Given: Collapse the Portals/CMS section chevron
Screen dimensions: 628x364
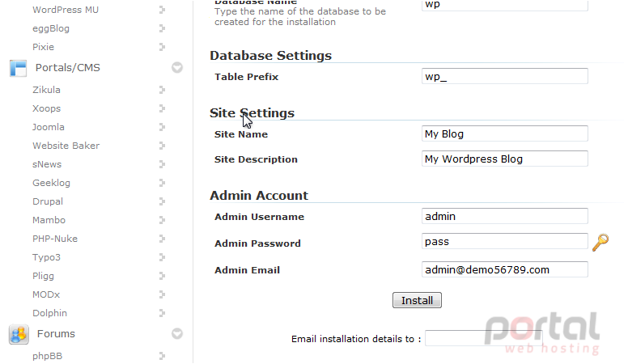Looking at the screenshot, I should click(x=177, y=68).
